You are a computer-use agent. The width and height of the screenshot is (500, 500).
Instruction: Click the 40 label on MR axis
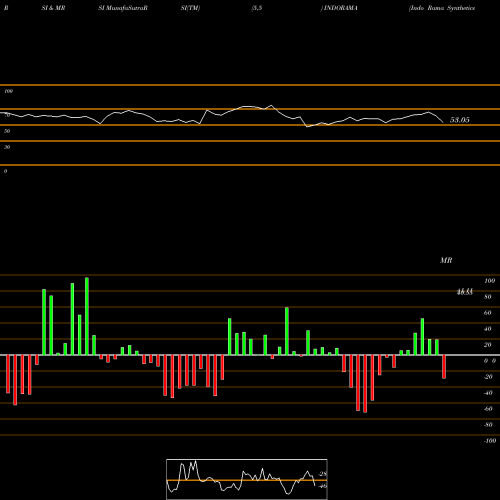pyautogui.click(x=488, y=329)
